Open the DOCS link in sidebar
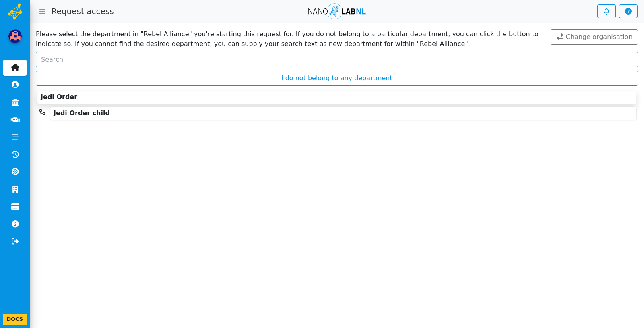Image resolution: width=644 pixels, height=328 pixels. 15,319
